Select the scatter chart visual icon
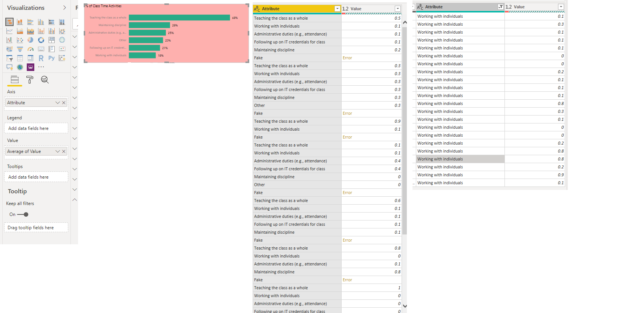This screenshot has height=313, width=644. point(20,40)
